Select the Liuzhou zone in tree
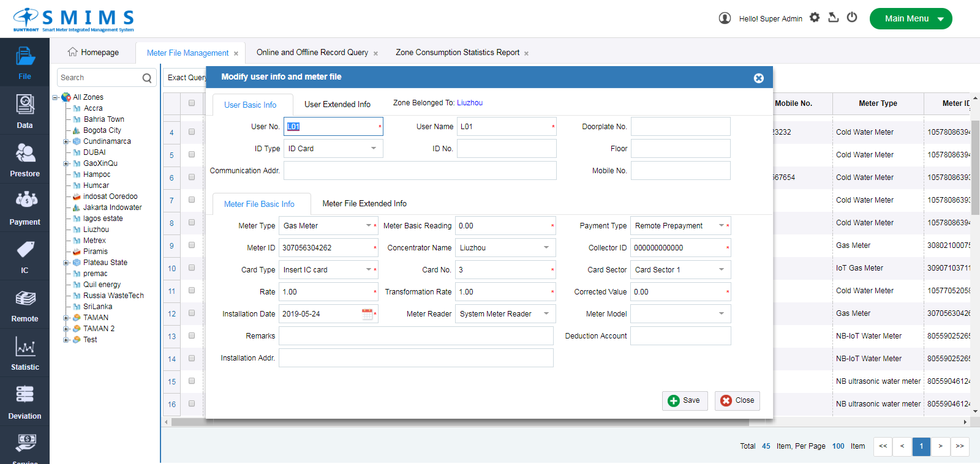Screen dimensions: 980x464 [96, 230]
